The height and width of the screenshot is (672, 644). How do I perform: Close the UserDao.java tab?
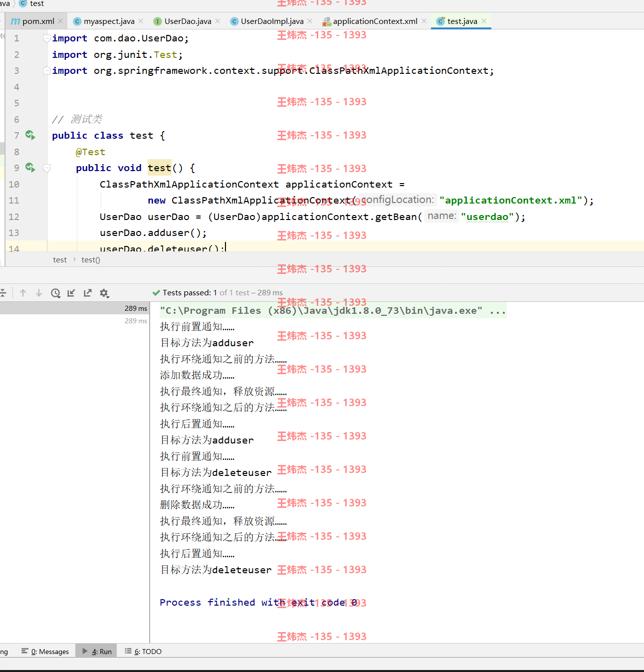217,21
